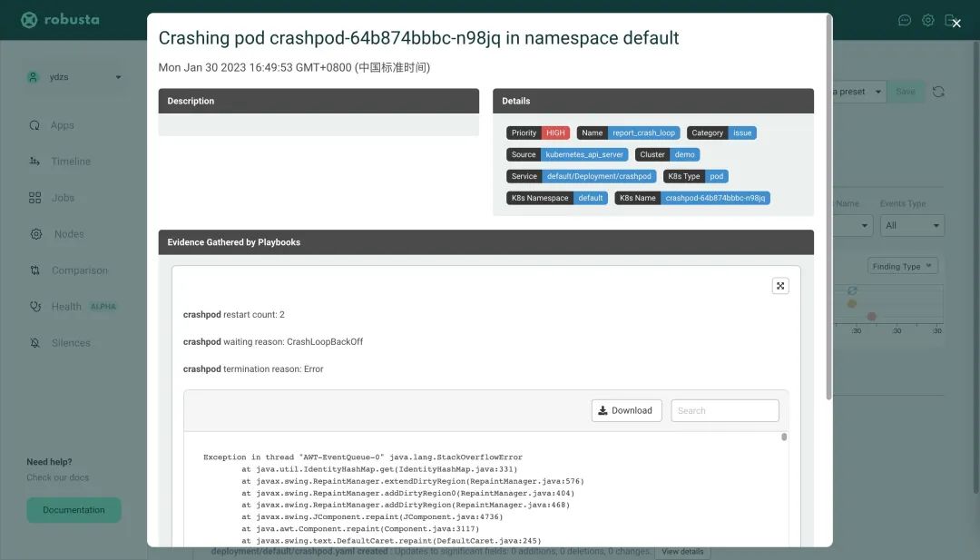Click the report_crash_loop name tag
The height and width of the screenshot is (560, 980).
643,133
